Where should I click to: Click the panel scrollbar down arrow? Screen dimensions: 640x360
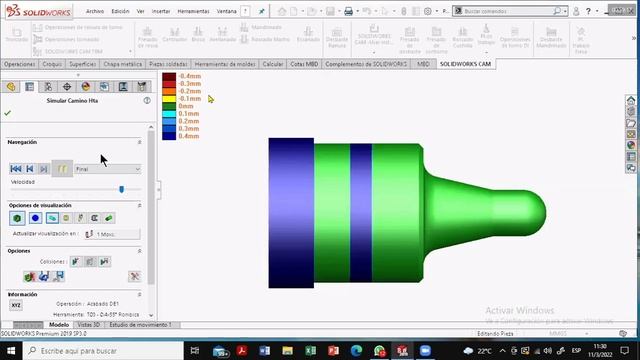click(151, 315)
